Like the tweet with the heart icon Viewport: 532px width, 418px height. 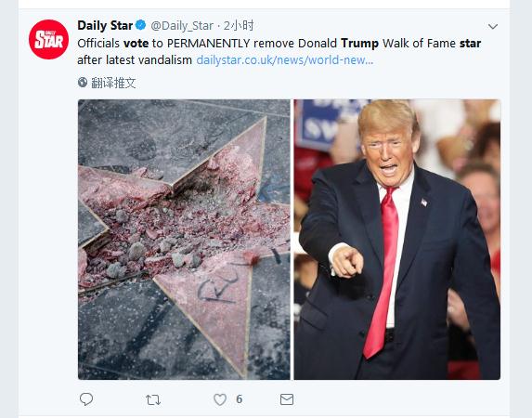(x=220, y=399)
